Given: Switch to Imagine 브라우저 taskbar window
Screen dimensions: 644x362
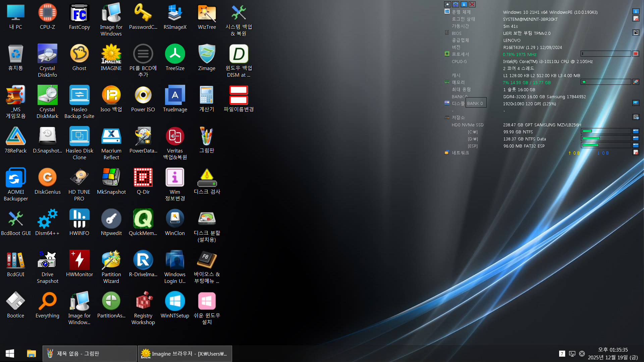Looking at the screenshot, I should point(185,354).
